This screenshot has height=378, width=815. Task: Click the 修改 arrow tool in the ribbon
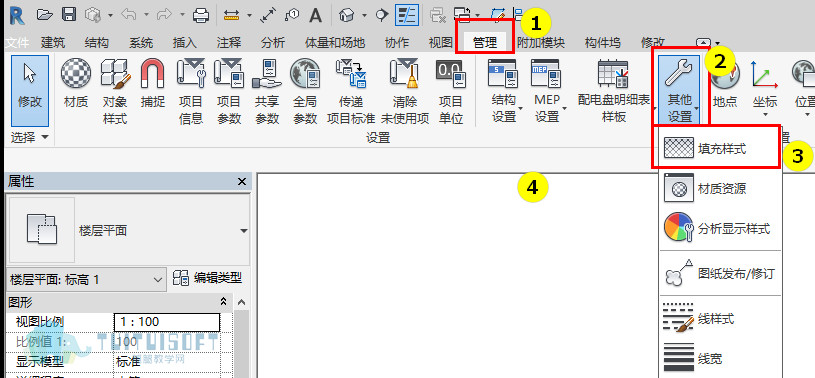(x=30, y=90)
